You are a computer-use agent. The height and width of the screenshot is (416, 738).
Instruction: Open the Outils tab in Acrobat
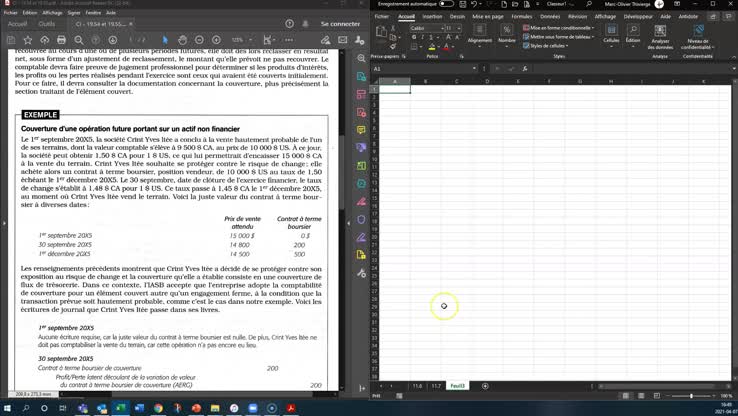tap(46, 23)
